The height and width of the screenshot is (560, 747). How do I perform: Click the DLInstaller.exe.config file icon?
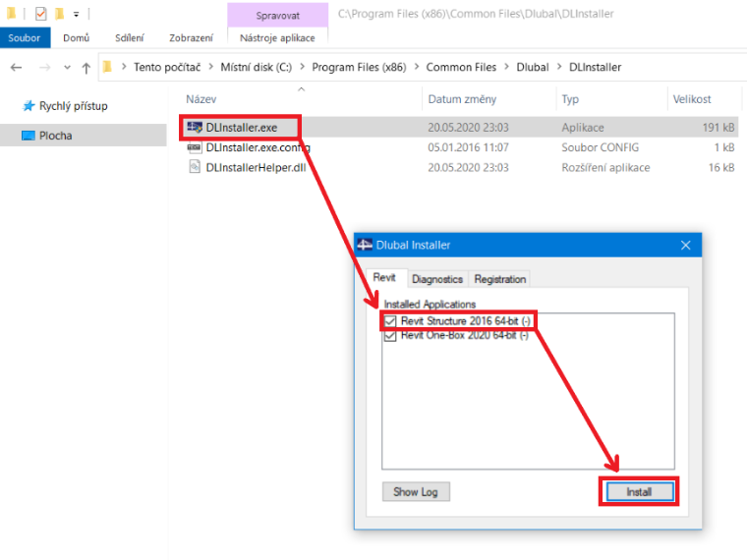tap(195, 147)
